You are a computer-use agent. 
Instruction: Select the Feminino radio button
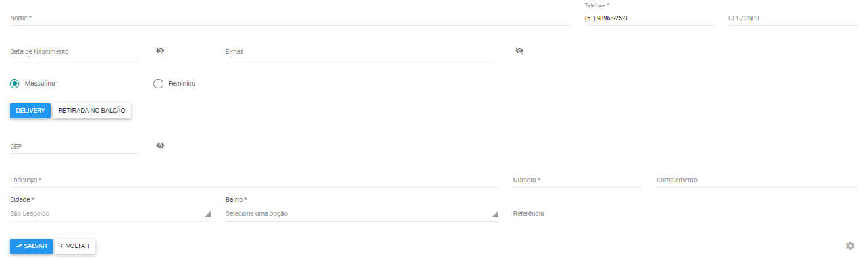(x=158, y=84)
